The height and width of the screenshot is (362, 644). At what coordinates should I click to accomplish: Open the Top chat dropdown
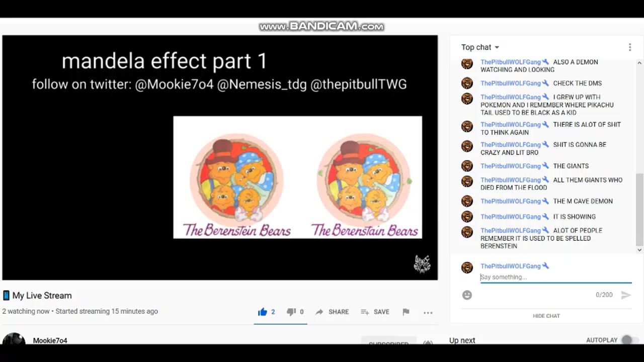pos(480,47)
